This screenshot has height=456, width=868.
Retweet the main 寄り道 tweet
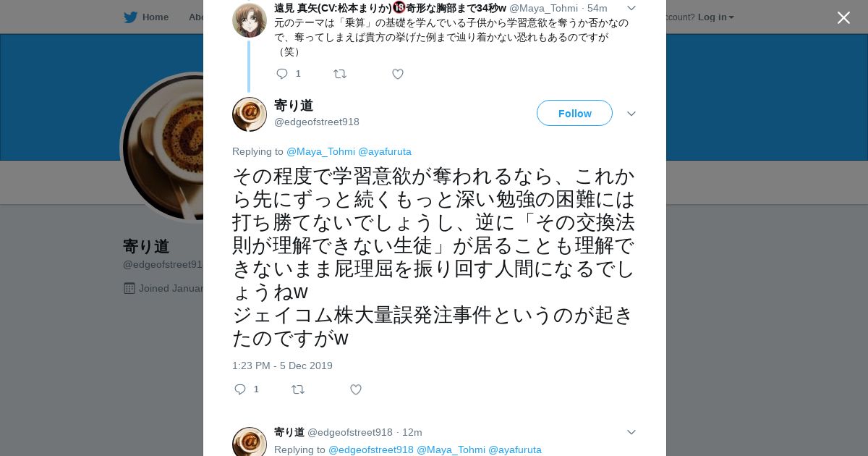click(x=298, y=389)
